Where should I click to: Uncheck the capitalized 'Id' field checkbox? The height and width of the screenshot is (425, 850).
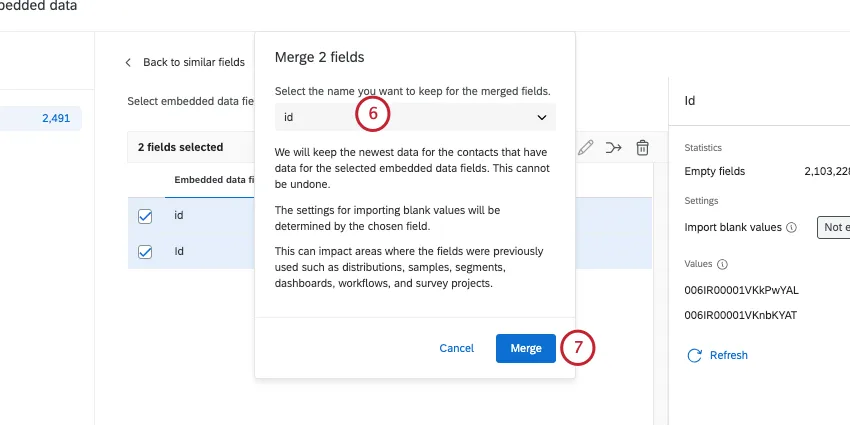[x=144, y=251]
